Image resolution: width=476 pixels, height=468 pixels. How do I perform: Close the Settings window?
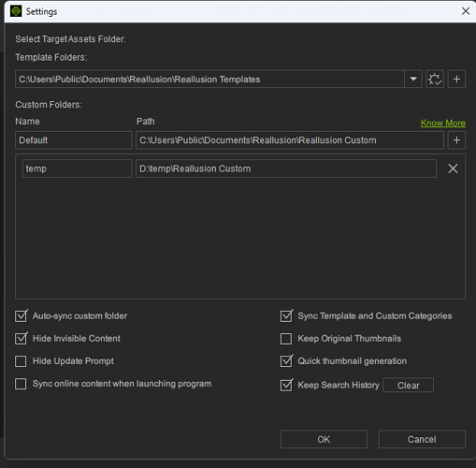click(466, 11)
